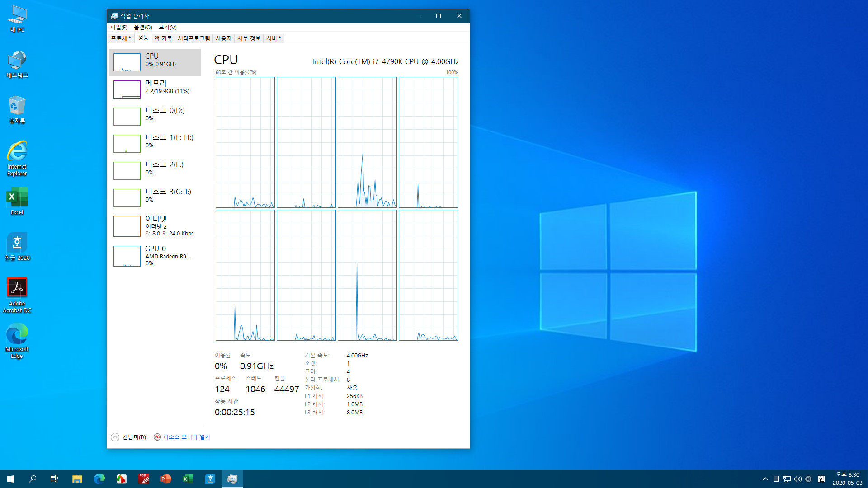This screenshot has height=488, width=868.
Task: Click the 44497 handles count
Action: coord(287,389)
